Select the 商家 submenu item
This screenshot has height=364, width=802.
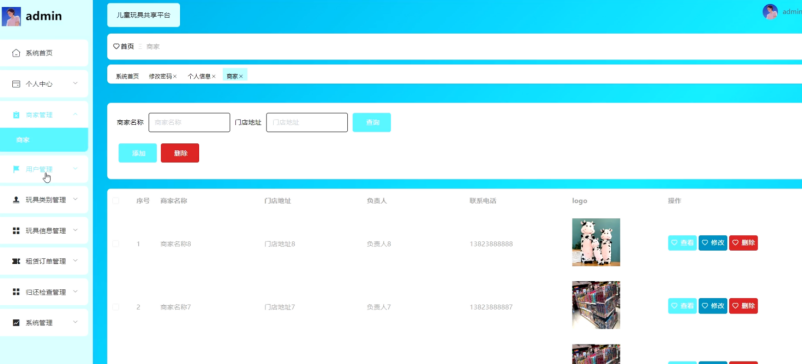(44, 140)
